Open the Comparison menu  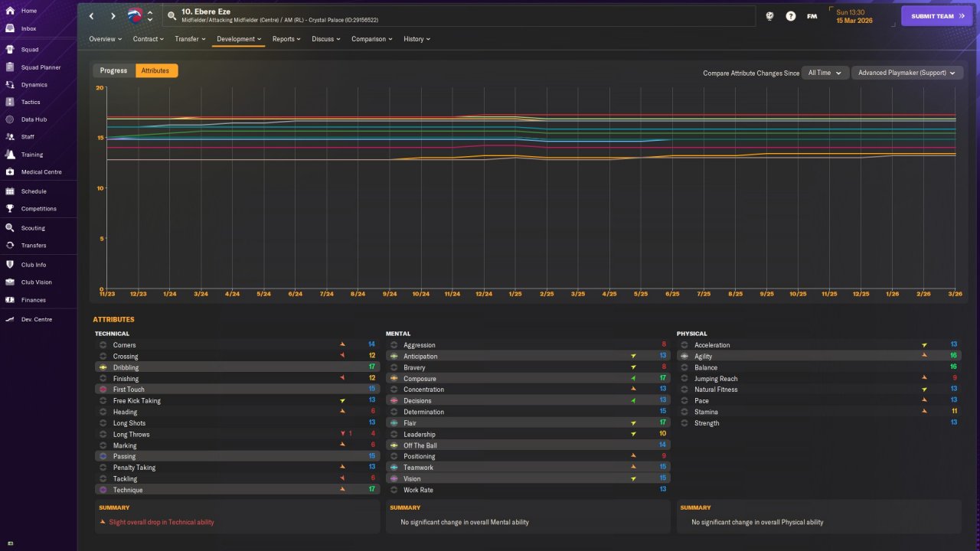371,39
